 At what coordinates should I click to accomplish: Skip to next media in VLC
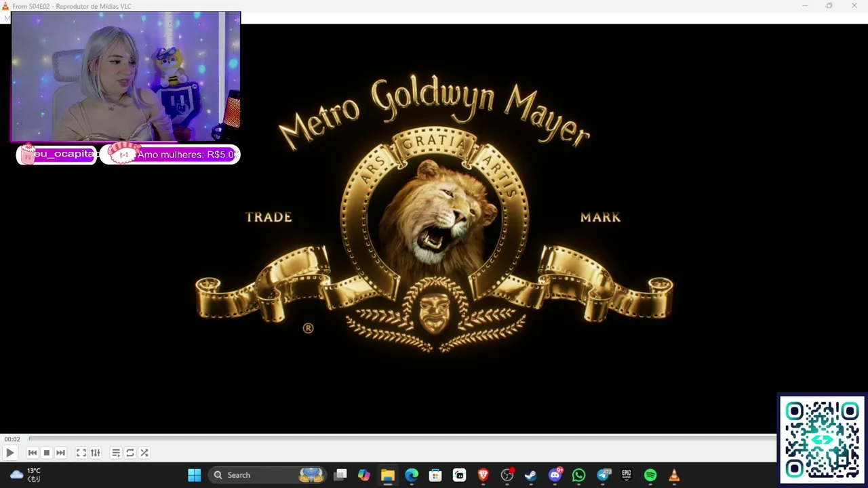coord(60,453)
